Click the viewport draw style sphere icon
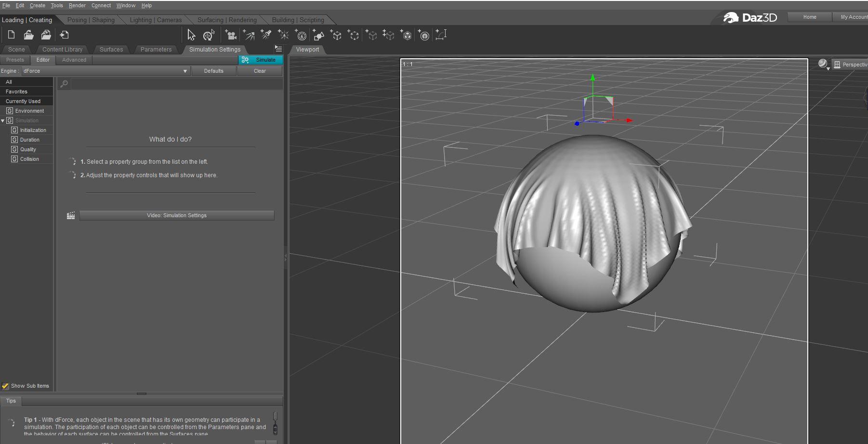 [823, 64]
